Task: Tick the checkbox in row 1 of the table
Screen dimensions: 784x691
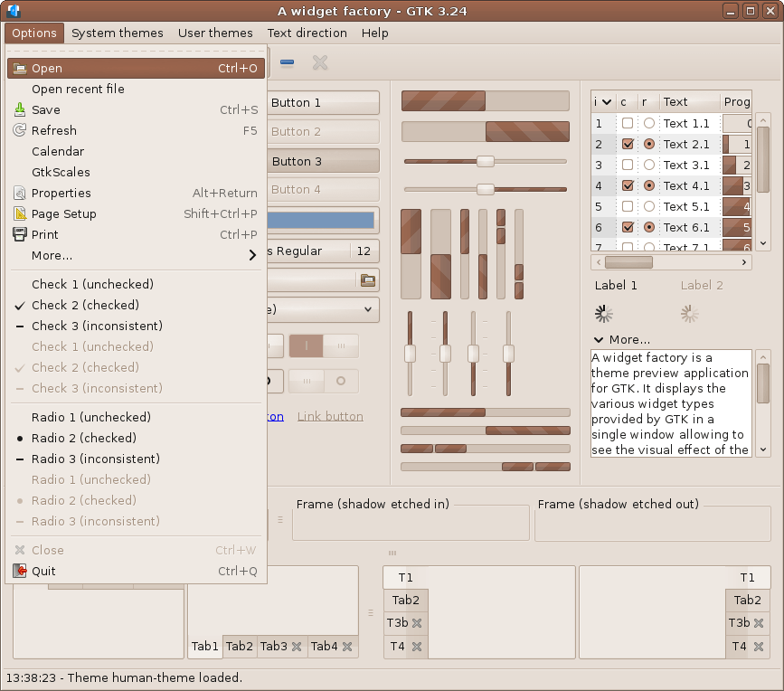Action: pyautogui.click(x=628, y=123)
